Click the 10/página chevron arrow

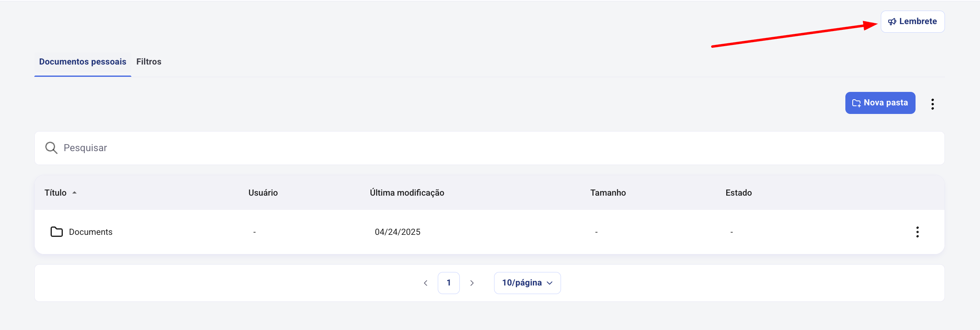tap(550, 283)
